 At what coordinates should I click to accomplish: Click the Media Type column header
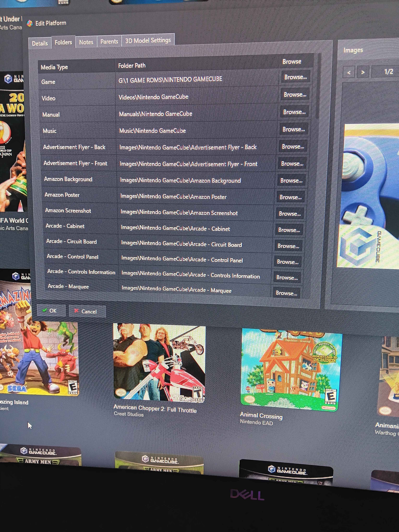pyautogui.click(x=77, y=67)
